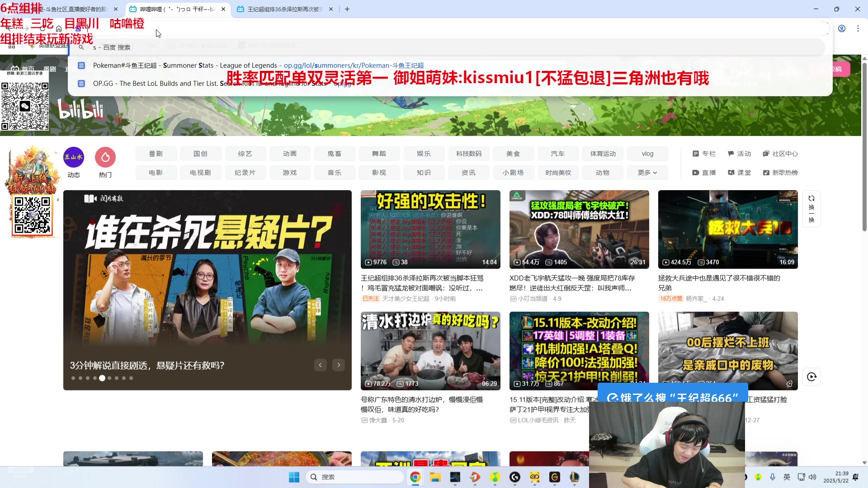Open the 音乐 category

pyautogui.click(x=335, y=173)
